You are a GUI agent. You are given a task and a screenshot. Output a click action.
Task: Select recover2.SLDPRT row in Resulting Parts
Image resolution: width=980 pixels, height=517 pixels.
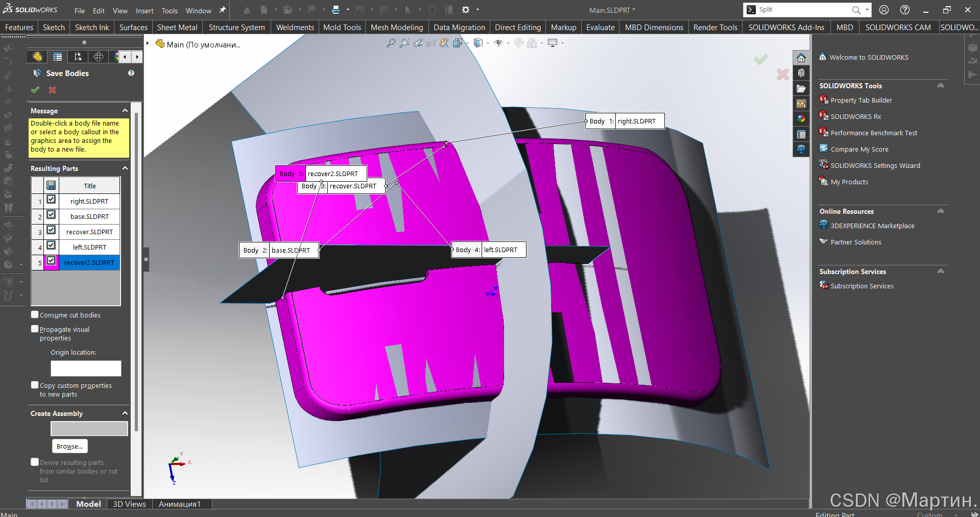click(x=89, y=262)
